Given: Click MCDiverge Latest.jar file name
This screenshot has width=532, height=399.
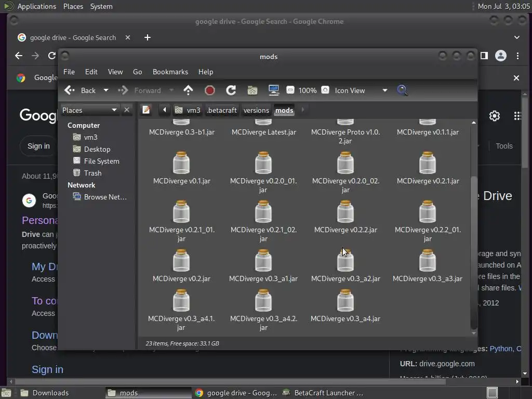Looking at the screenshot, I should click(263, 132).
